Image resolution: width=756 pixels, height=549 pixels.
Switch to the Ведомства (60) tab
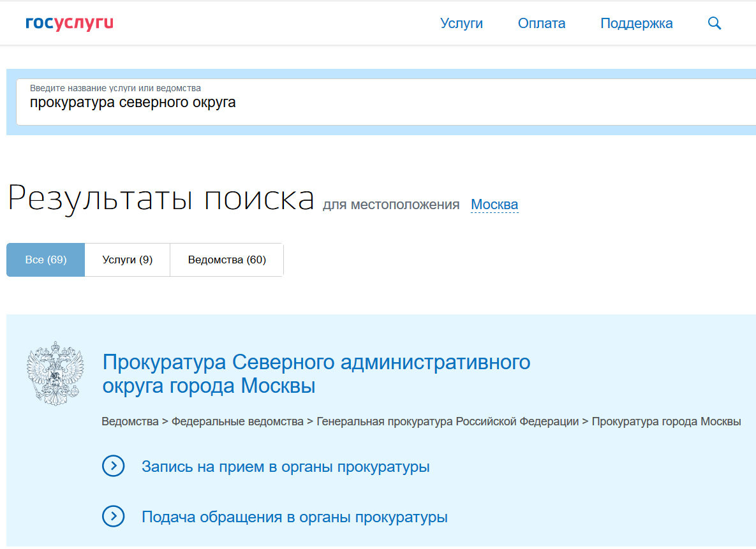tap(227, 260)
